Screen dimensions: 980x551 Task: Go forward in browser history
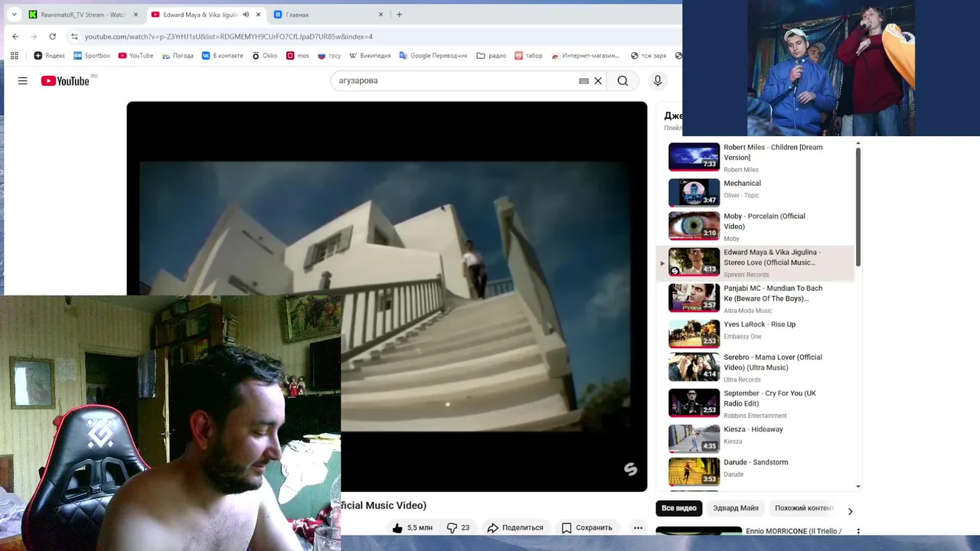tap(34, 36)
